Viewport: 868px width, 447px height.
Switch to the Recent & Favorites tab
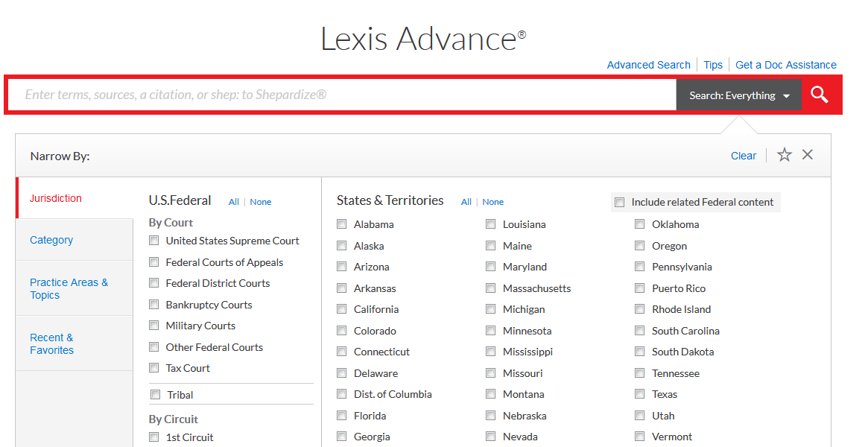pyautogui.click(x=51, y=343)
